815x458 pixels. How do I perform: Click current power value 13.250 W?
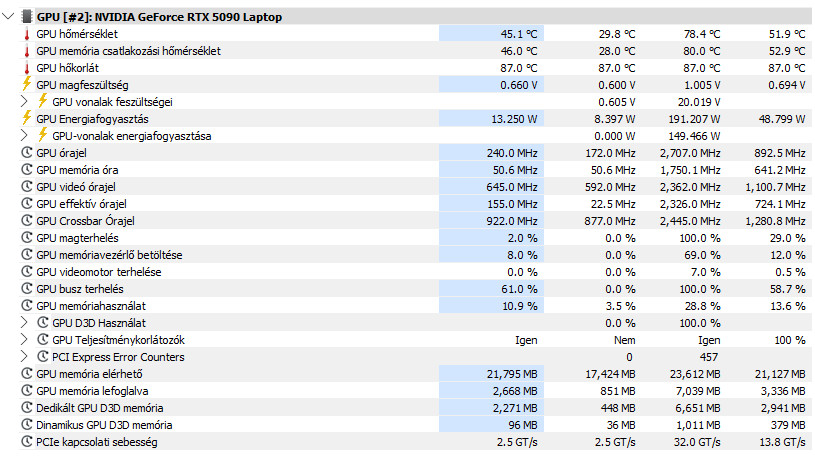514,119
